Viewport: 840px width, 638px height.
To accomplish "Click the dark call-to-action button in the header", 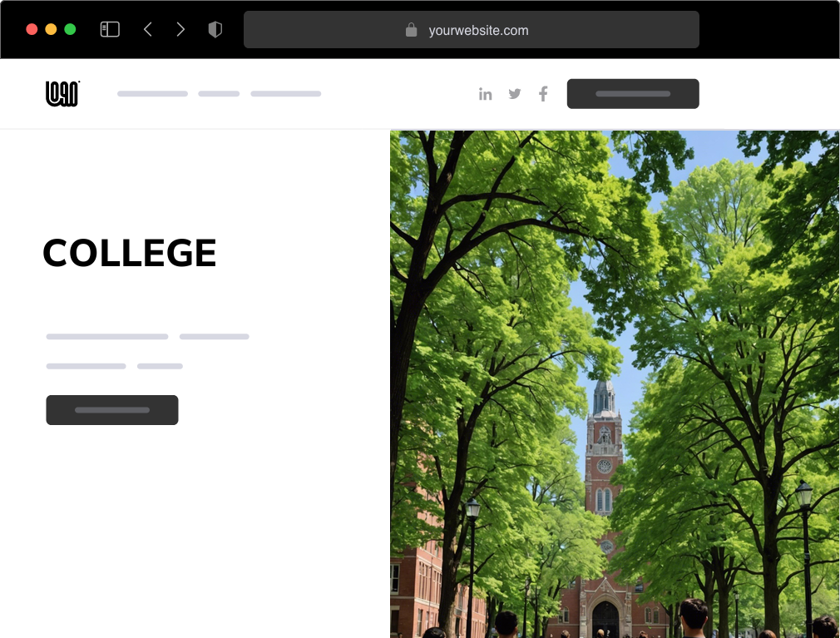I will pos(633,93).
